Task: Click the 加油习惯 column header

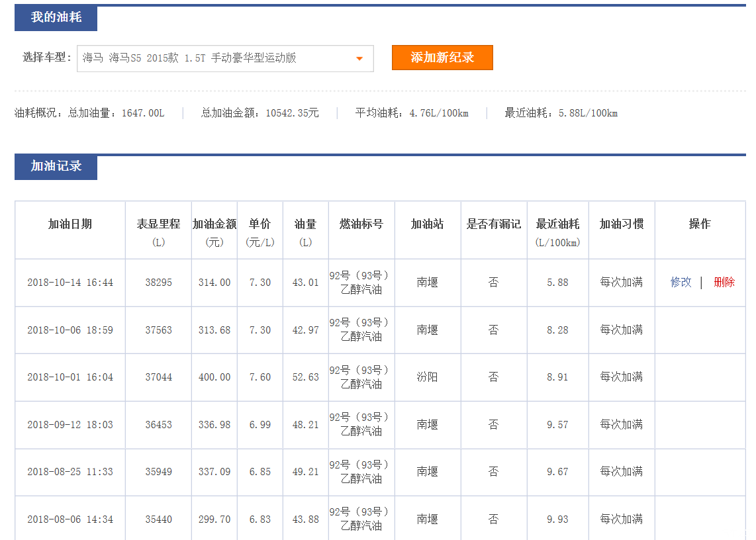Action: click(x=622, y=224)
